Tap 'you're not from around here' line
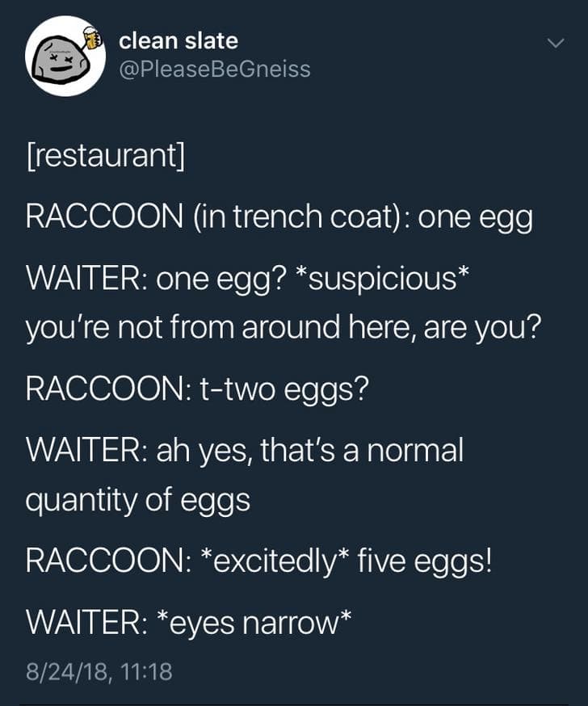This screenshot has height=706, width=588. (283, 328)
